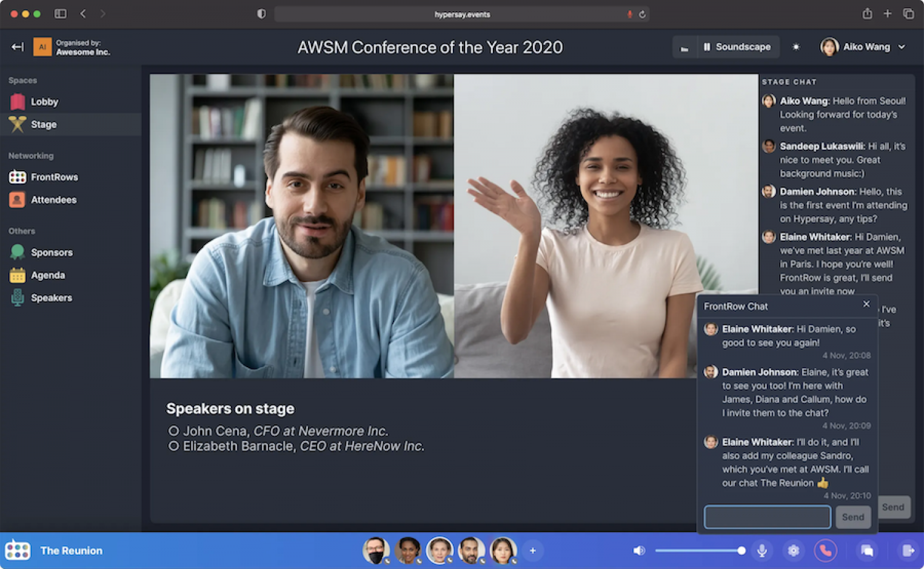Open the chat bubbles icon in bottom bar

(867, 551)
